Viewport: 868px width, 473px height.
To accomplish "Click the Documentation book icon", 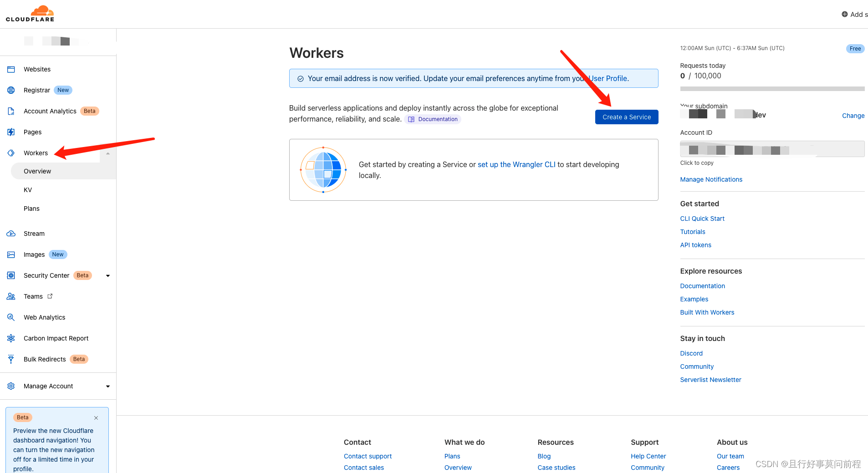I will click(x=411, y=119).
